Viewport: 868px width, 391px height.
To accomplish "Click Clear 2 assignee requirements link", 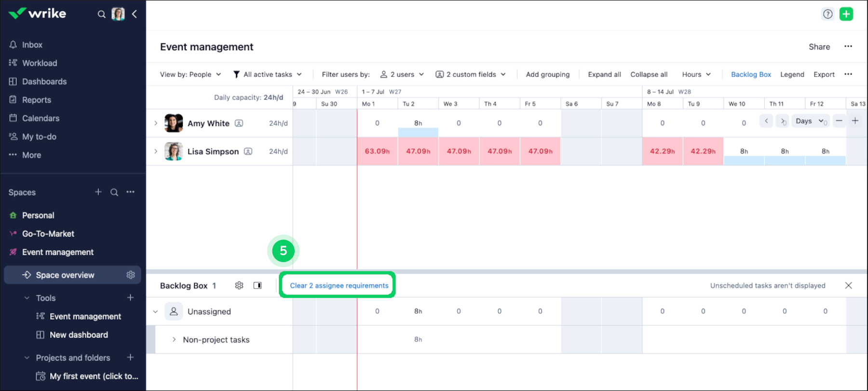I will point(339,285).
